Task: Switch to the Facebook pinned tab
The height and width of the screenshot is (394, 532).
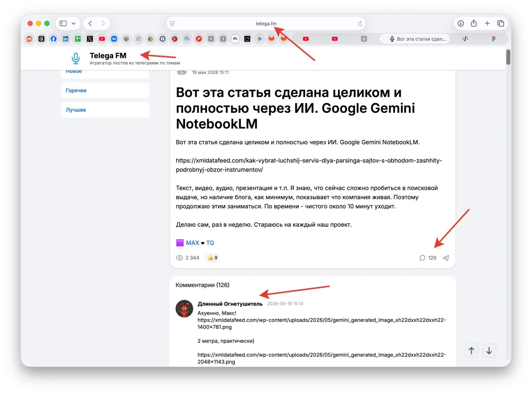Action: pyautogui.click(x=54, y=39)
